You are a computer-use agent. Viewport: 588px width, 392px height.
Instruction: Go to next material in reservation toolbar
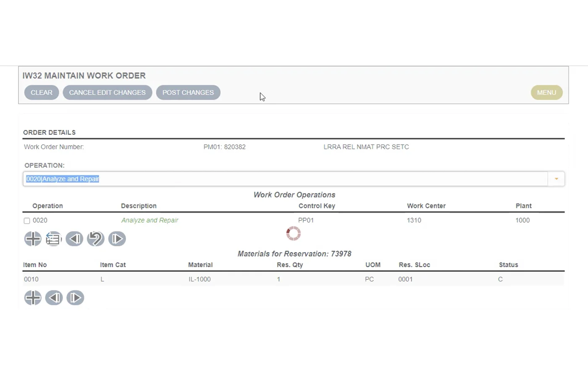[x=75, y=297]
